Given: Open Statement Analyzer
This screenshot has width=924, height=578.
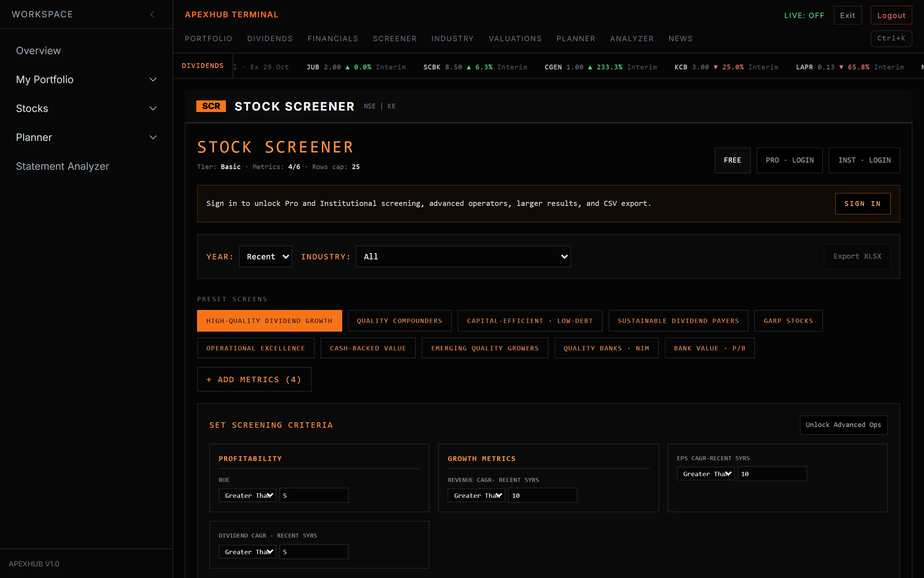Looking at the screenshot, I should click(x=62, y=166).
